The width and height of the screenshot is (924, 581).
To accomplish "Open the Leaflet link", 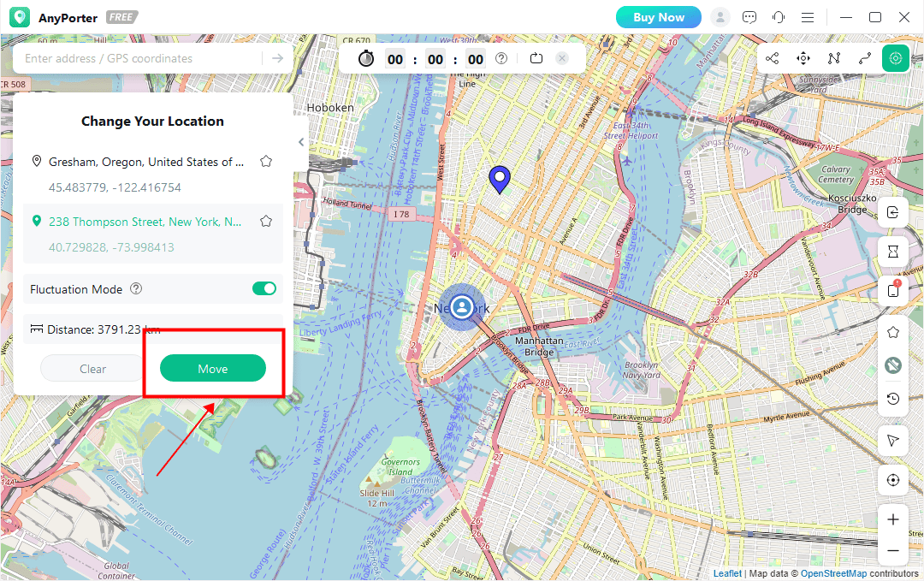I will [727, 573].
